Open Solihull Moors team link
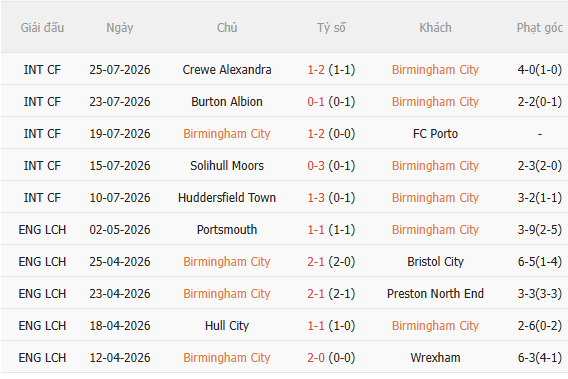The image size is (568, 379). 227,166
